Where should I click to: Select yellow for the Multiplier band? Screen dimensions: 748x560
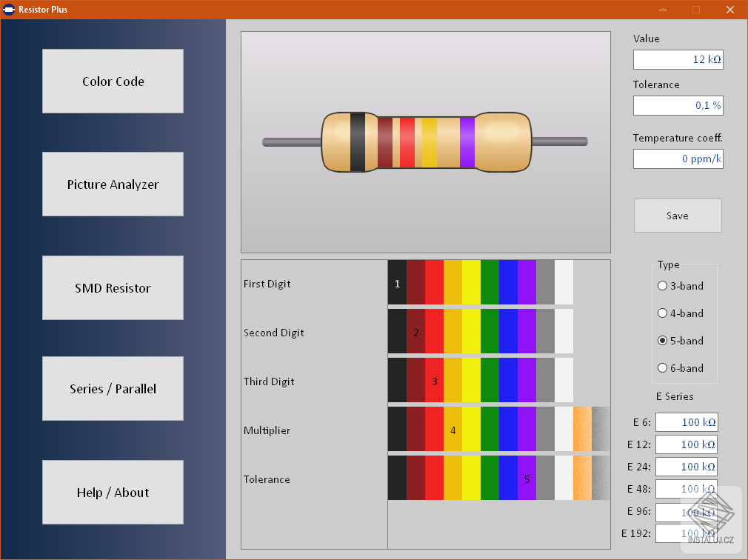[x=471, y=430]
